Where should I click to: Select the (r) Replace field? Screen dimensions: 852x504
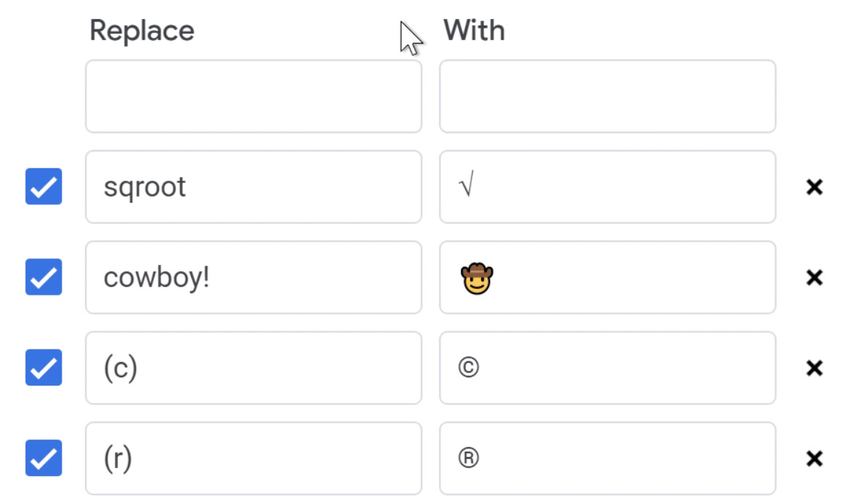[253, 459]
